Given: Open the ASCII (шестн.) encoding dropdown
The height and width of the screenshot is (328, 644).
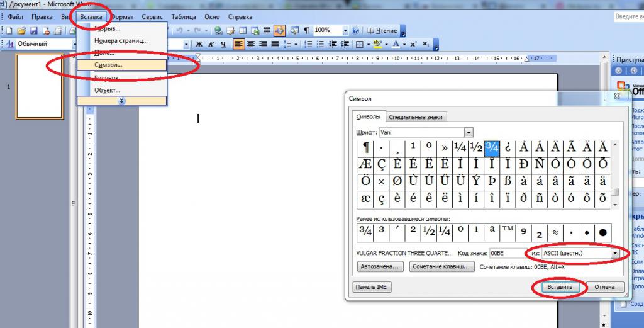Looking at the screenshot, I should coord(615,253).
